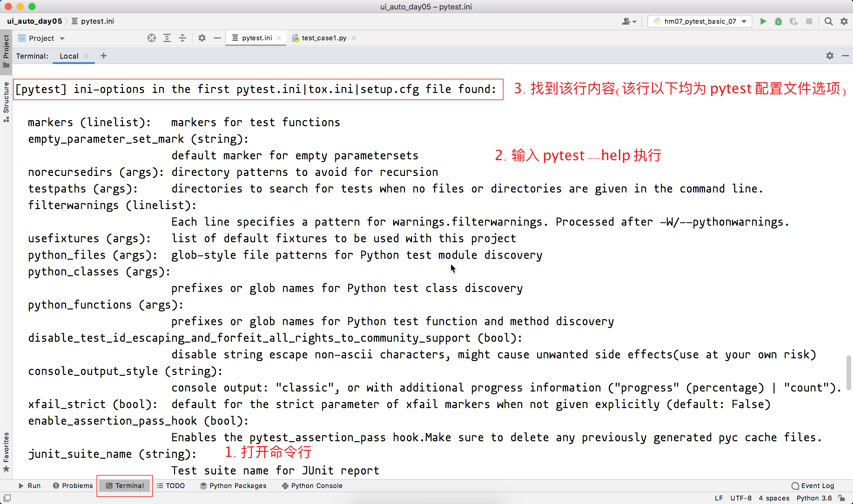Click the Python 3.6 interpreter selector

pos(814,498)
